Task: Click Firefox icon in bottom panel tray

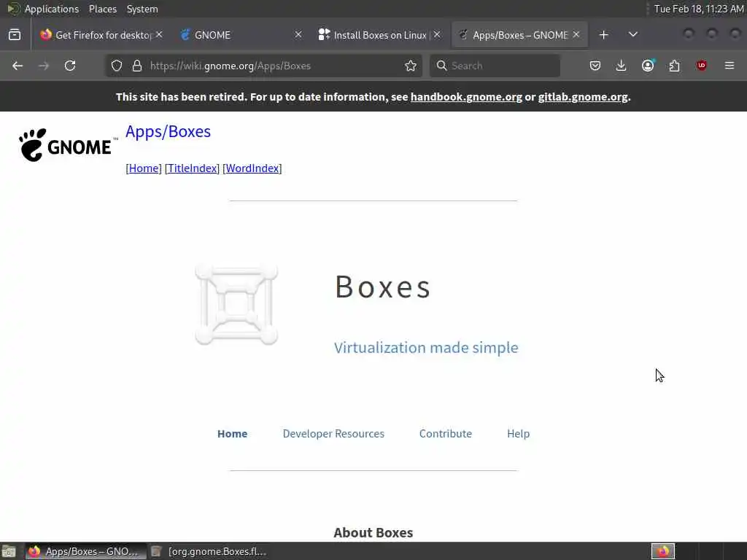Action: coord(663,551)
